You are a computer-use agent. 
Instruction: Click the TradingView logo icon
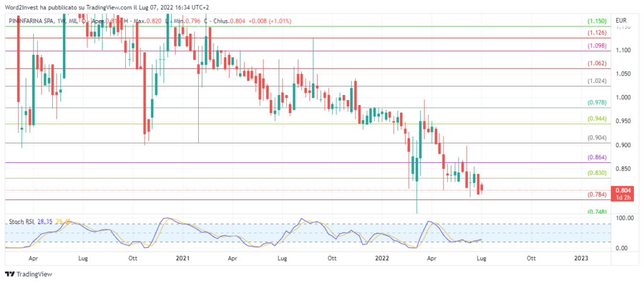[9, 274]
